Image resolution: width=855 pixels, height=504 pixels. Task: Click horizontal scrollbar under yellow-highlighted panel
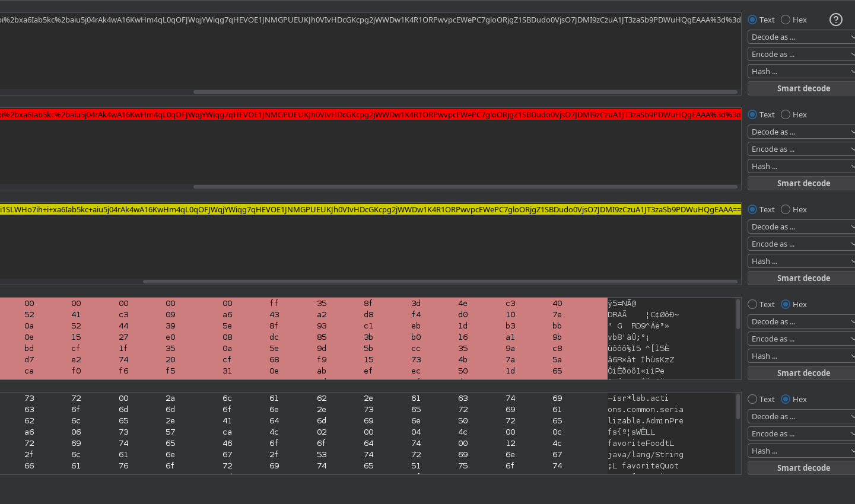pos(440,282)
